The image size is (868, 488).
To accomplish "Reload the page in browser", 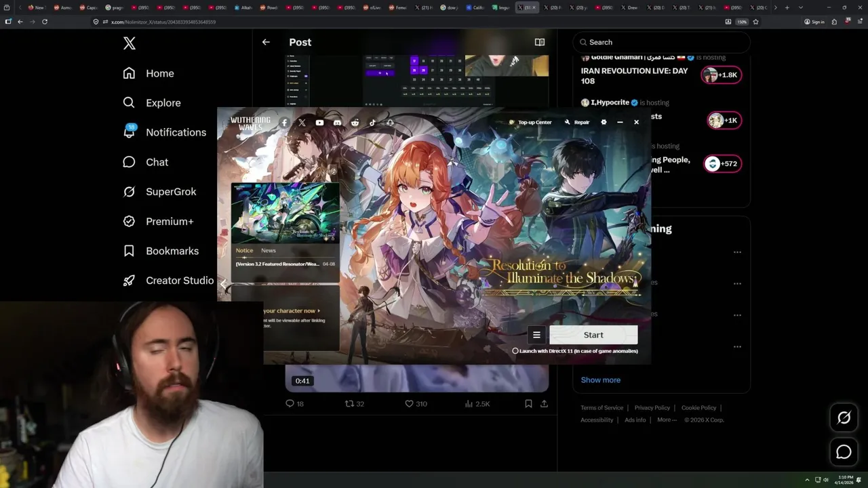I will point(45,22).
